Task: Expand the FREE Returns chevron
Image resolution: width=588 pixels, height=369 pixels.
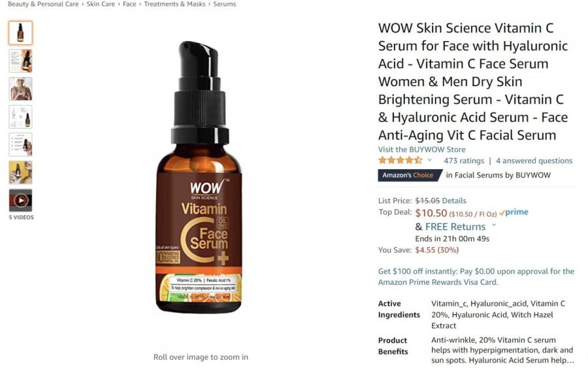Action: point(494,225)
